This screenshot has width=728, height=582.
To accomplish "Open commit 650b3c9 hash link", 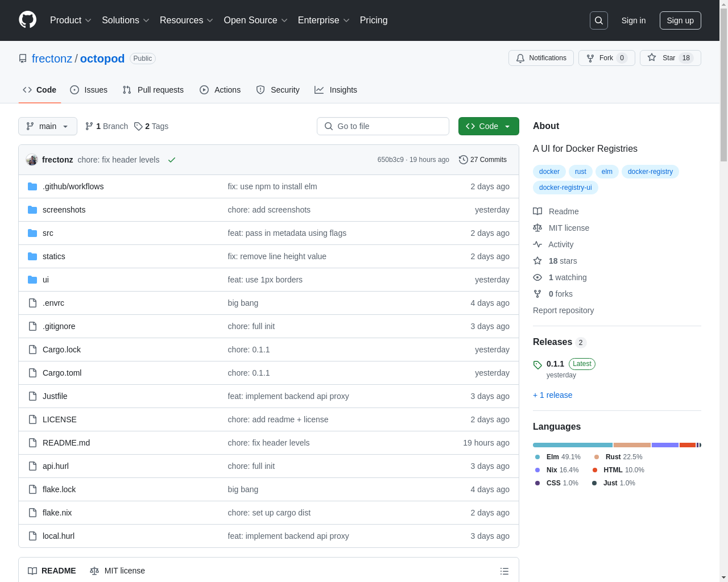I will 391,160.
